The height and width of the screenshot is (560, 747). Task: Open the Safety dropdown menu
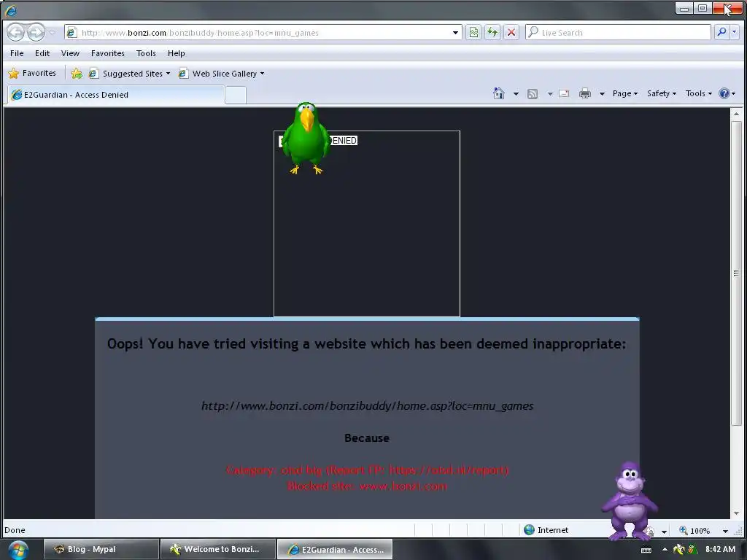point(661,94)
